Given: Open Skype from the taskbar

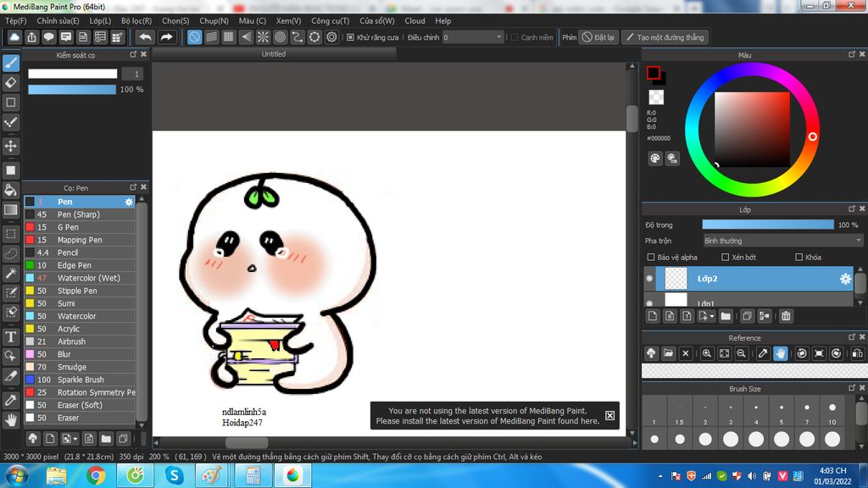Looking at the screenshot, I should click(175, 475).
